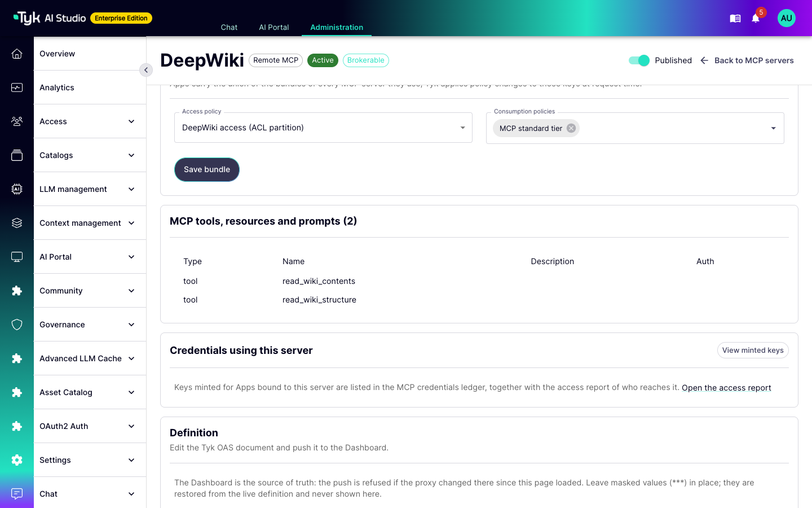Click the Catalogs stack icon

click(17, 155)
